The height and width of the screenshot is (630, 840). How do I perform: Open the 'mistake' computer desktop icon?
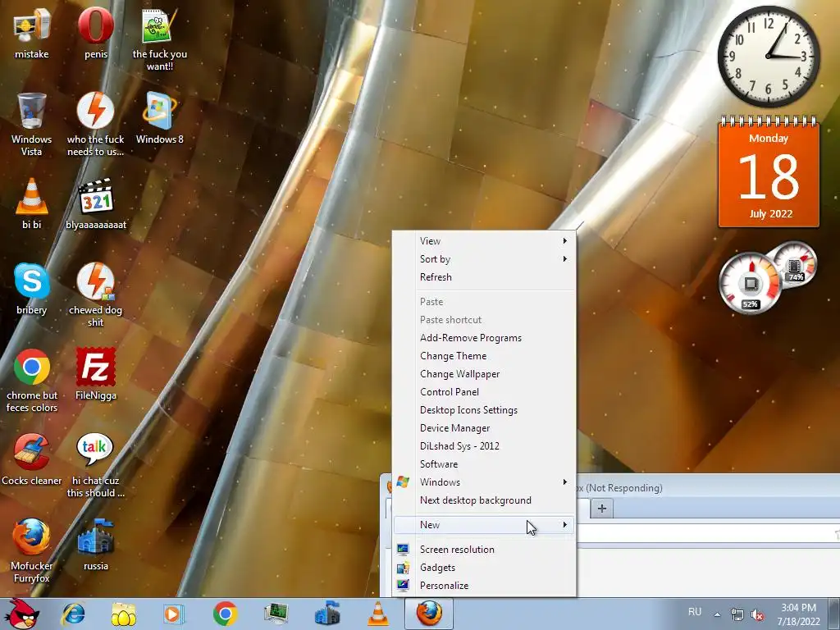click(32, 32)
